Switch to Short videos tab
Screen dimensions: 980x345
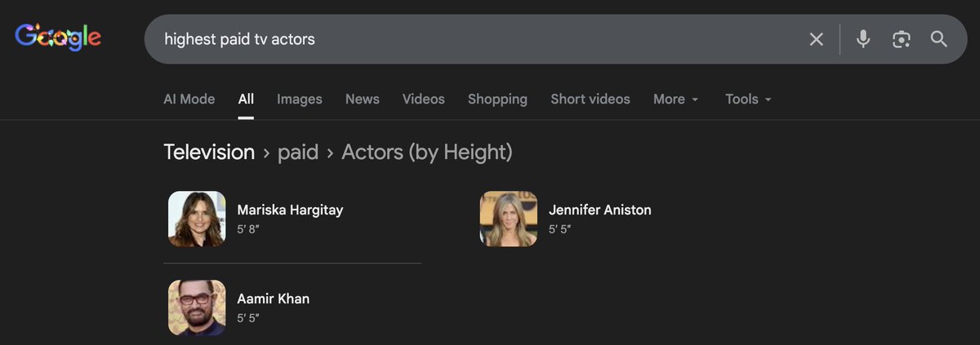(590, 99)
